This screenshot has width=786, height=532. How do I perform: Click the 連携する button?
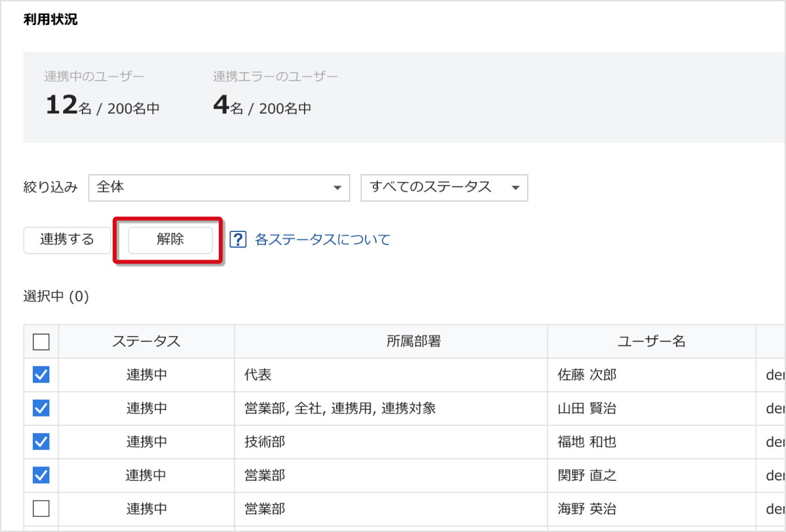[x=67, y=240]
